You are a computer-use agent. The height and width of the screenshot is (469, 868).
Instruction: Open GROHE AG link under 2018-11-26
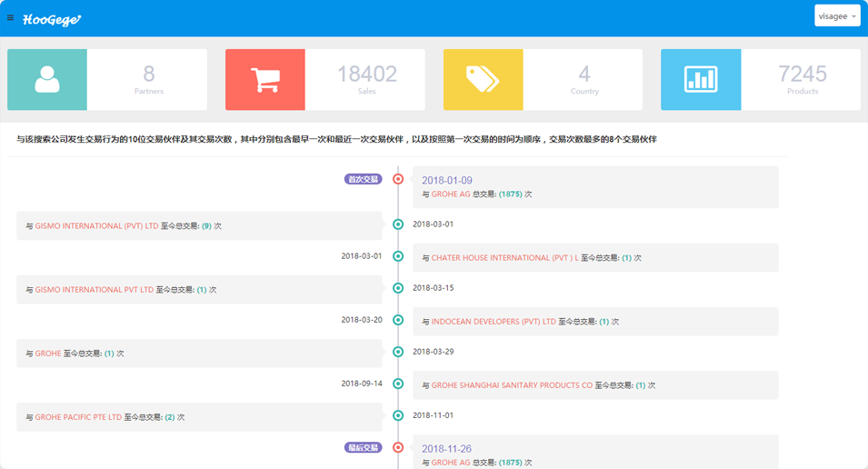(451, 463)
